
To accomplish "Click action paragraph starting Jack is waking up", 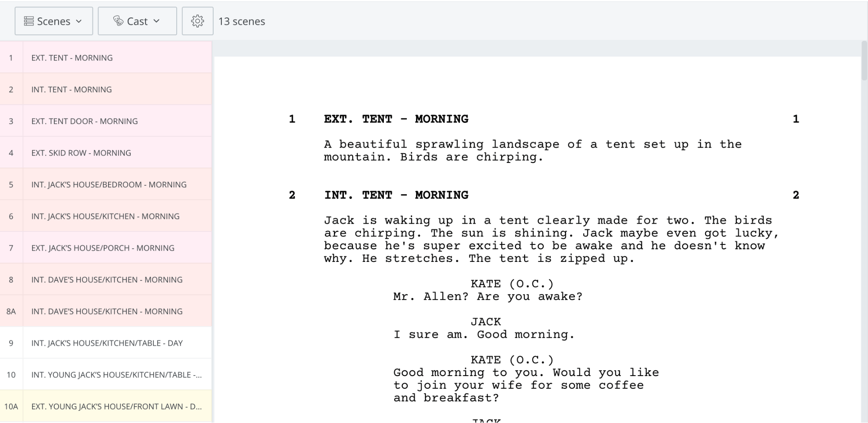I will click(x=551, y=239).
